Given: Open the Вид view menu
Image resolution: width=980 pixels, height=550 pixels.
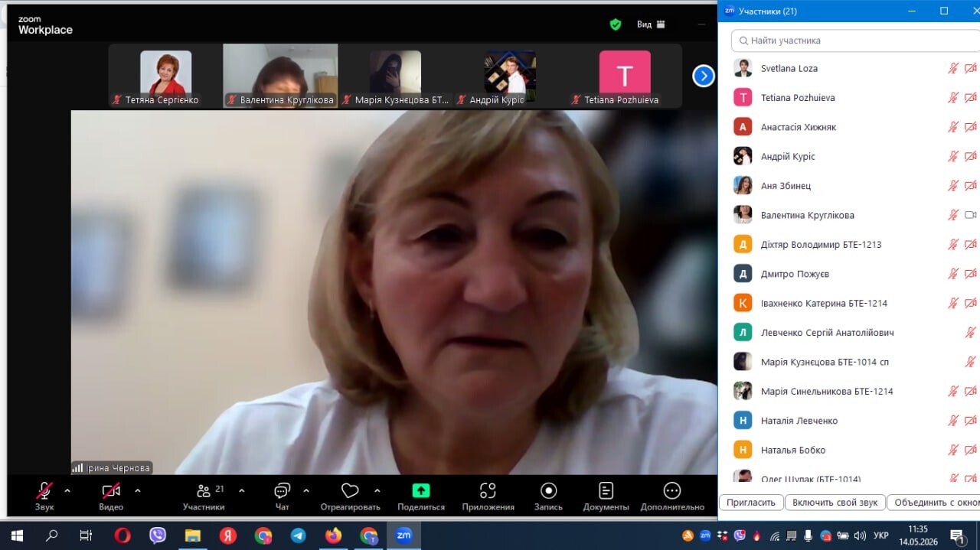Looking at the screenshot, I should point(651,24).
